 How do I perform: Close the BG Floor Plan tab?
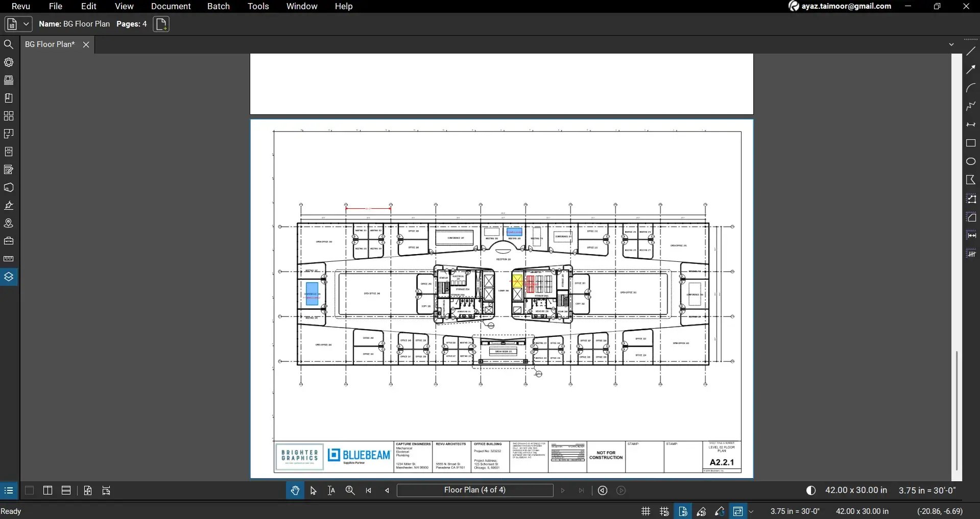(85, 44)
